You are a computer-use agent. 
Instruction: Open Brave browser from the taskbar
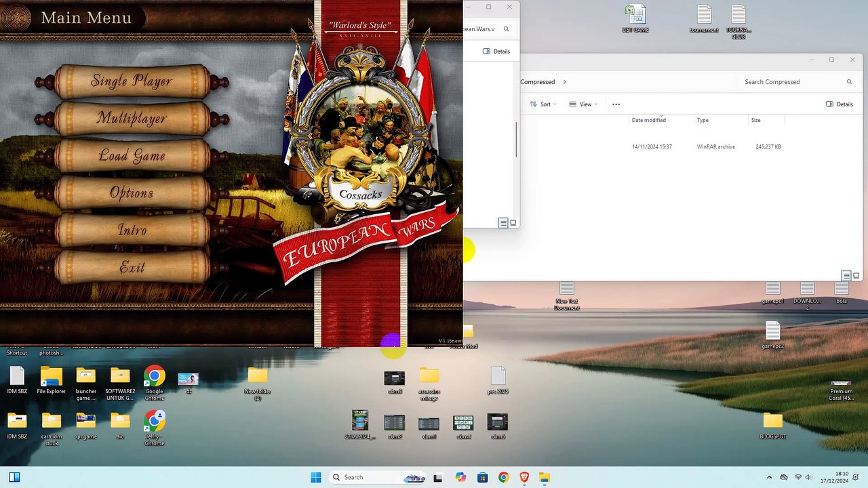pos(524,477)
